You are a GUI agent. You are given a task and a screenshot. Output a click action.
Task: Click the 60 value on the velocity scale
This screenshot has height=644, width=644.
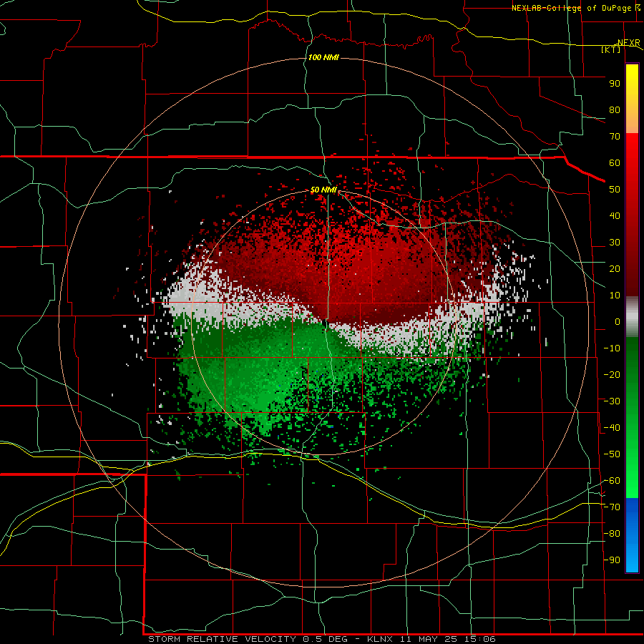[615, 163]
